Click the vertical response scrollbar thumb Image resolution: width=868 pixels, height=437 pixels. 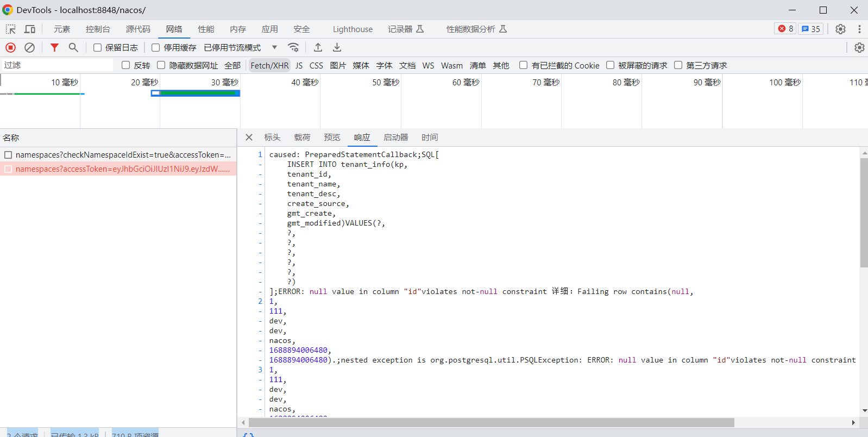coord(864,213)
